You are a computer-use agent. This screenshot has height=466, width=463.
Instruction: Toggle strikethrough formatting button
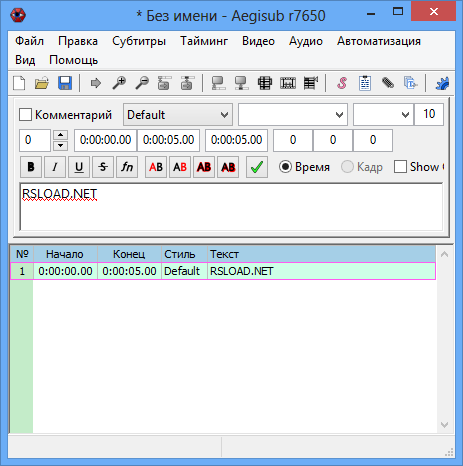pos(103,167)
